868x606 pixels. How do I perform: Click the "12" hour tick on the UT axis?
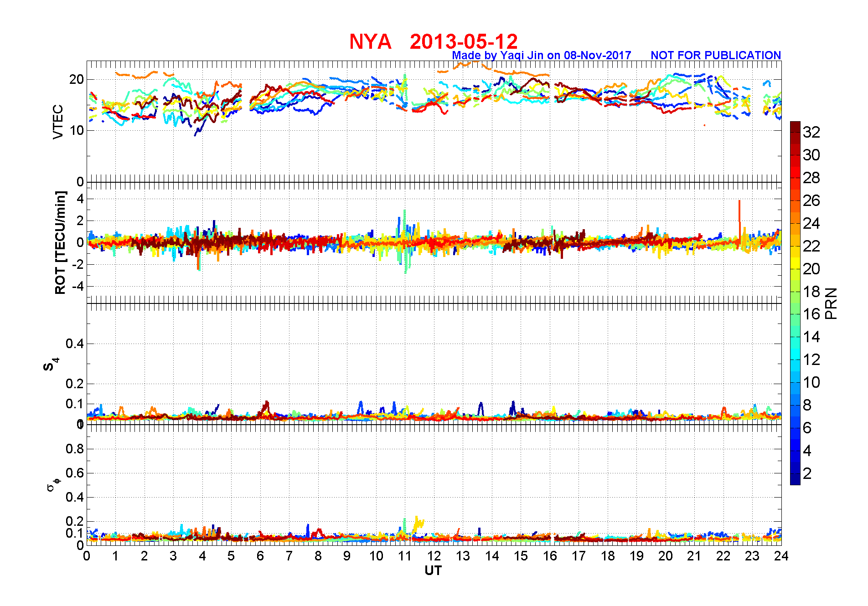coord(434,556)
